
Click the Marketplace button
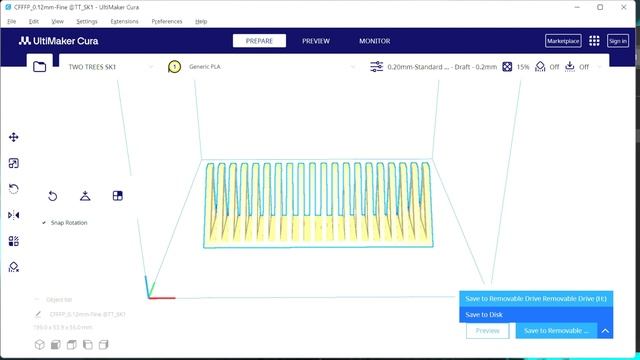563,41
